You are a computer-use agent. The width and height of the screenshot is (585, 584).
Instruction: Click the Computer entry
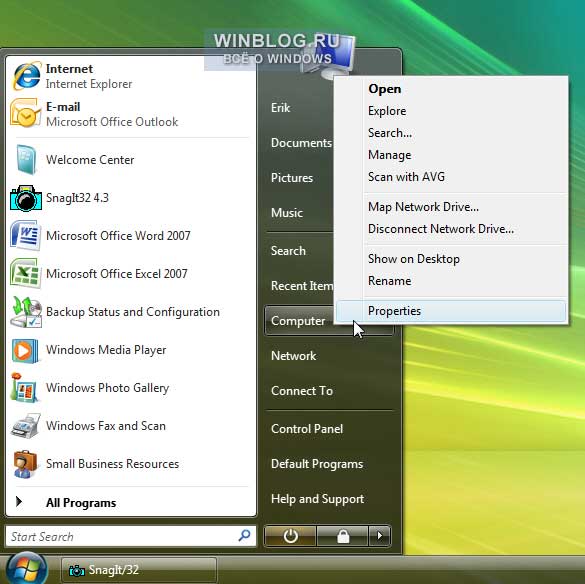(298, 321)
